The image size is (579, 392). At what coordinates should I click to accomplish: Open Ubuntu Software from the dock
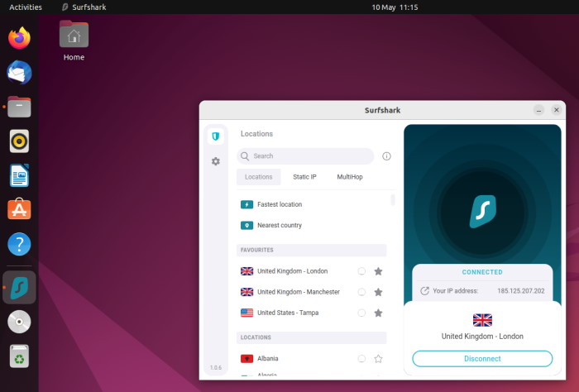(19, 209)
